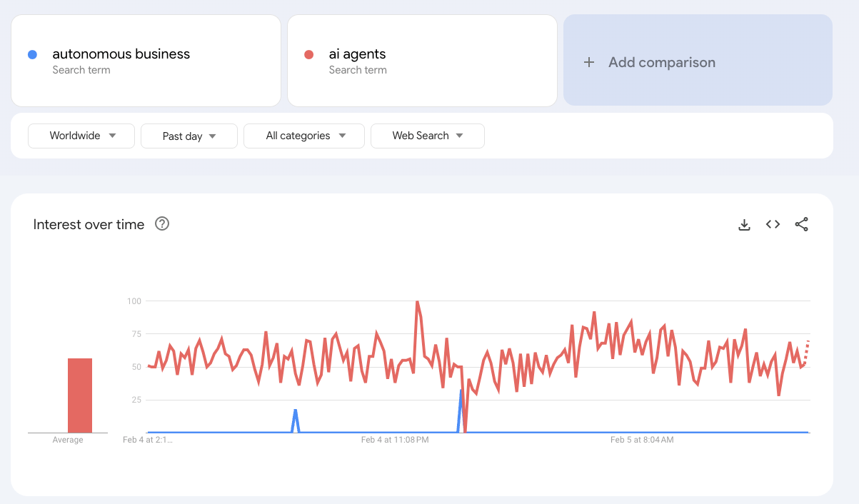Expand the Past day time range dropdown
The height and width of the screenshot is (504, 859).
[x=189, y=136]
